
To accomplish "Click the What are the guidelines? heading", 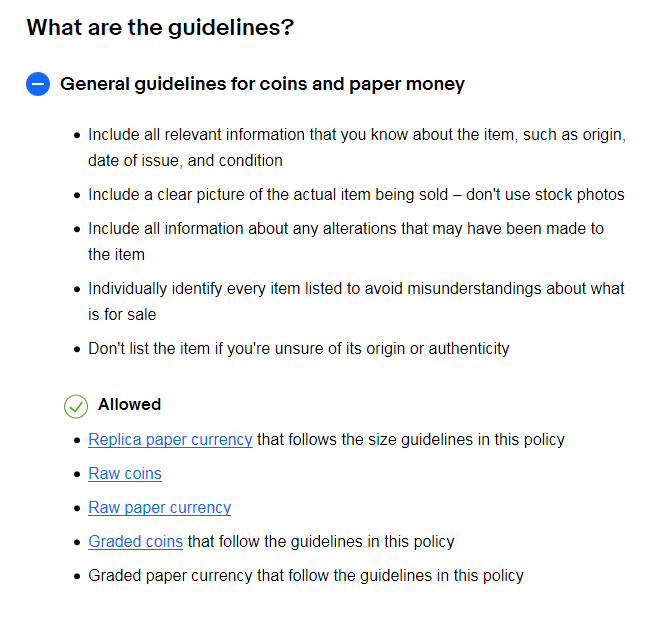I will tap(160, 28).
